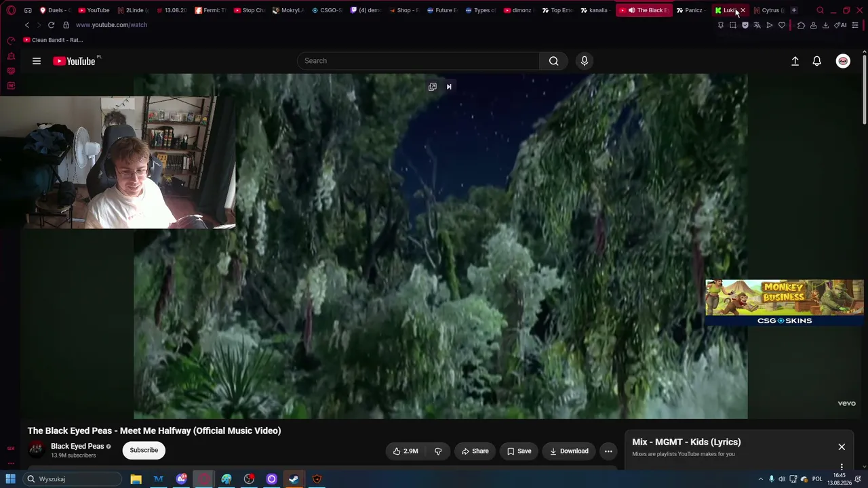Viewport: 868px width, 488px height.
Task: Start voice search with microphone icon
Action: coord(585,61)
